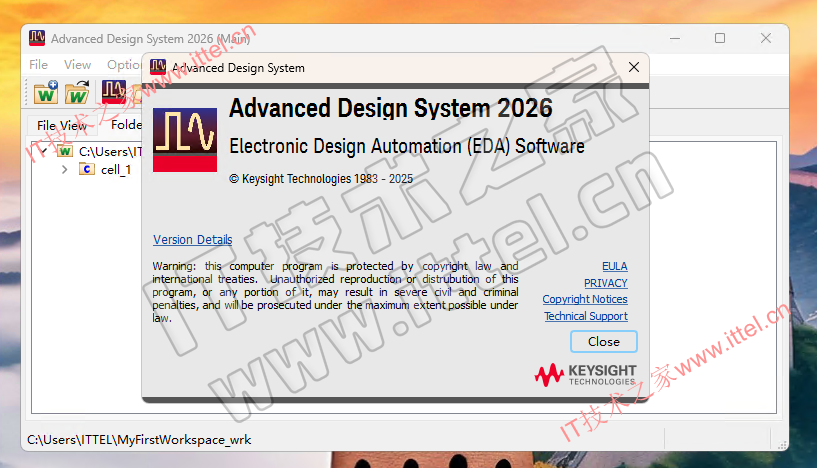Viewport: 817px width, 468px height.
Task: Switch to the File View tab
Action: pos(62,125)
